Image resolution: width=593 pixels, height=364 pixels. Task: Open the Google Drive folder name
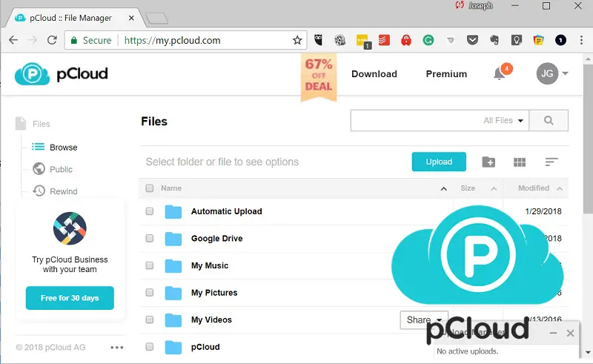click(x=216, y=239)
